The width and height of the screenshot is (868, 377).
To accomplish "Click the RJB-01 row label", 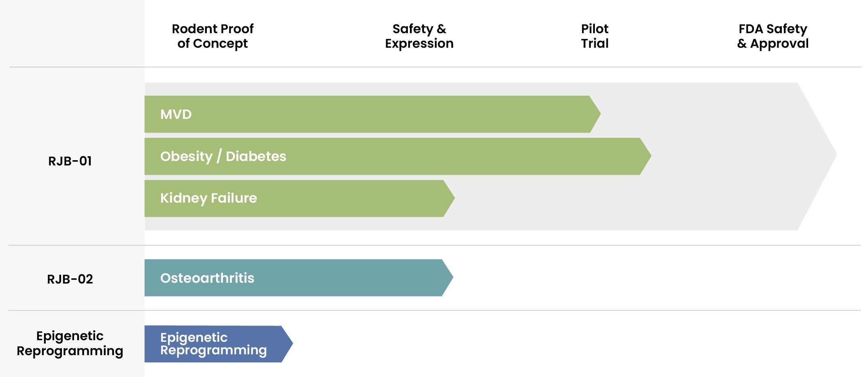I will [x=70, y=161].
